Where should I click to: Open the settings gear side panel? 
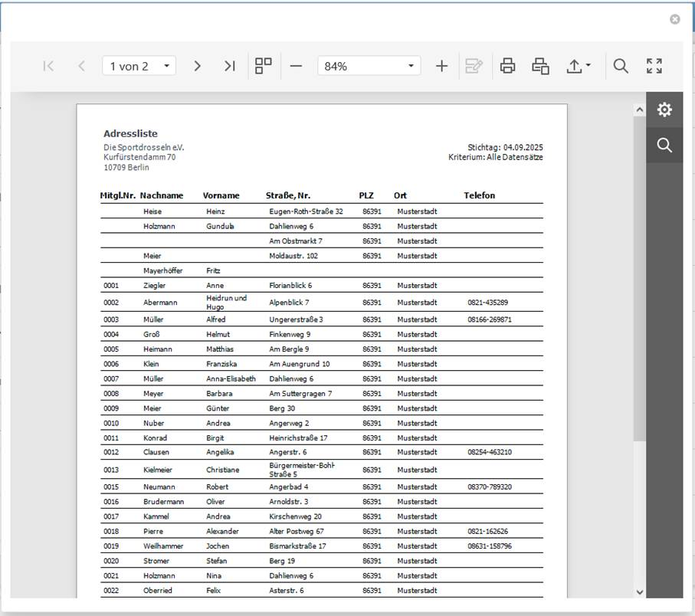pos(664,110)
